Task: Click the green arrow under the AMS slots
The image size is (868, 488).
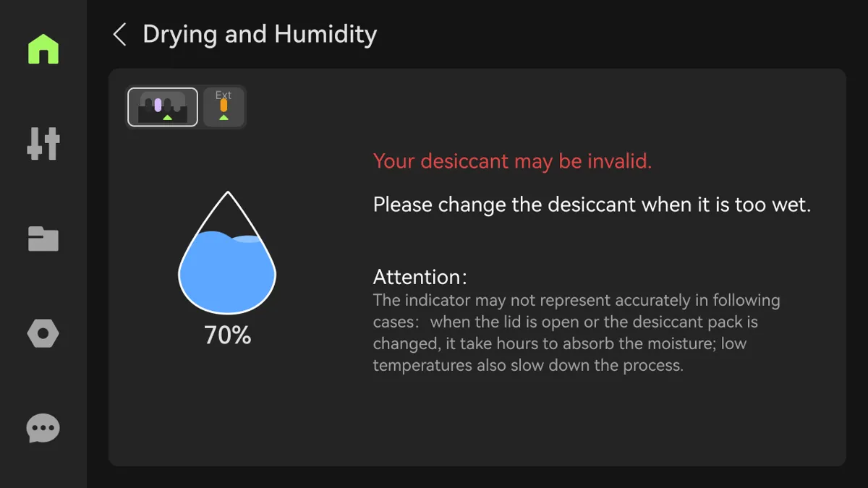Action: (x=168, y=116)
